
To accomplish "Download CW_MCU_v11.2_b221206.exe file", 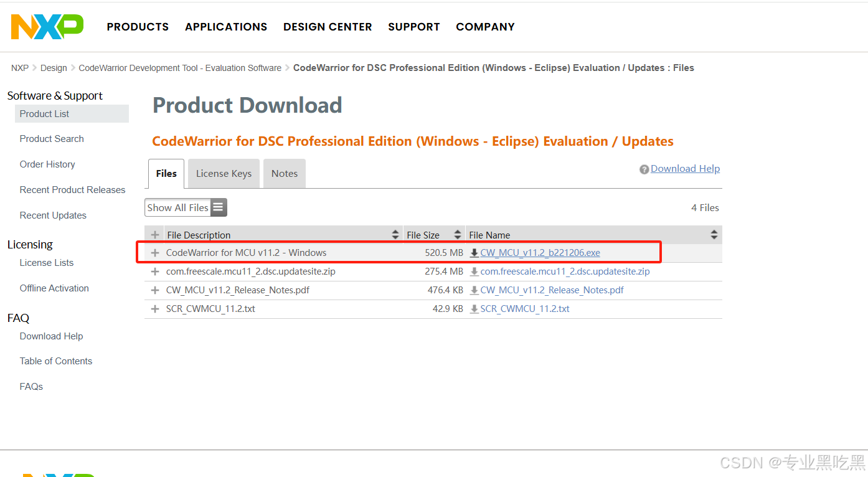I will pyautogui.click(x=540, y=253).
